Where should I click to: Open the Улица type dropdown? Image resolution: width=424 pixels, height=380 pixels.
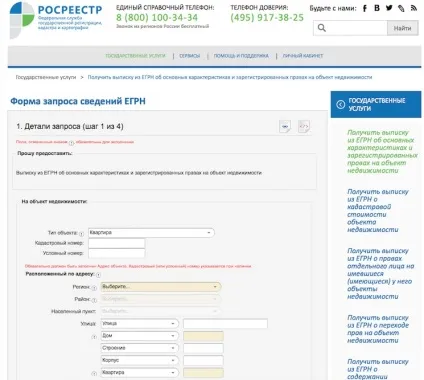(140, 324)
